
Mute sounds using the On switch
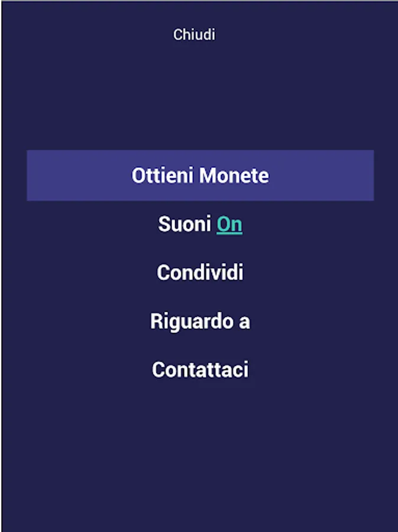click(x=229, y=225)
